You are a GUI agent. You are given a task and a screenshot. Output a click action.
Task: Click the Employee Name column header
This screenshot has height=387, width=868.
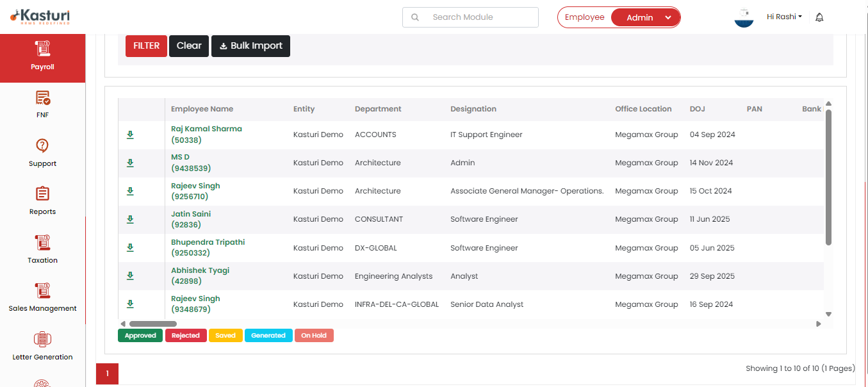[x=202, y=109]
